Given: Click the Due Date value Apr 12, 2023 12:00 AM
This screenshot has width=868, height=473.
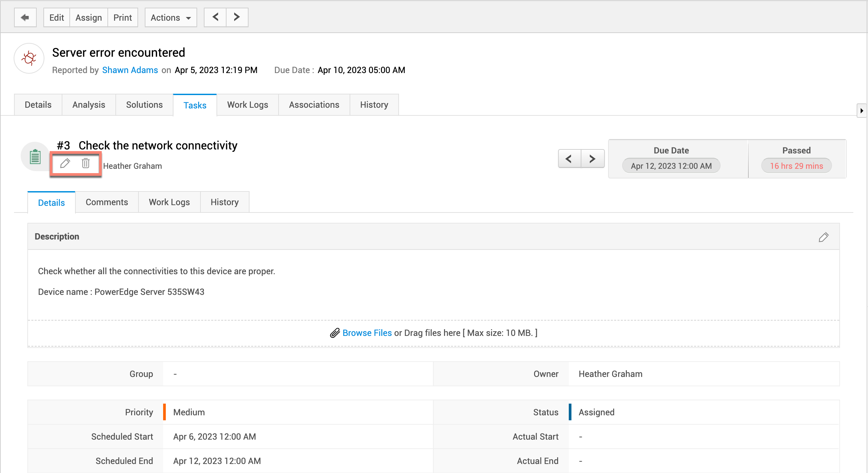Looking at the screenshot, I should pyautogui.click(x=671, y=166).
